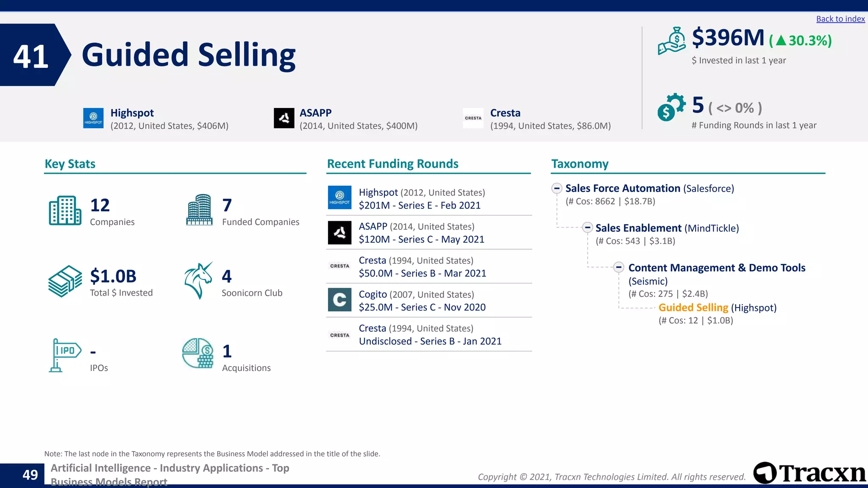Screen dimensions: 868x488
Task: Collapse the Sales Enablement node
Action: (587, 227)
